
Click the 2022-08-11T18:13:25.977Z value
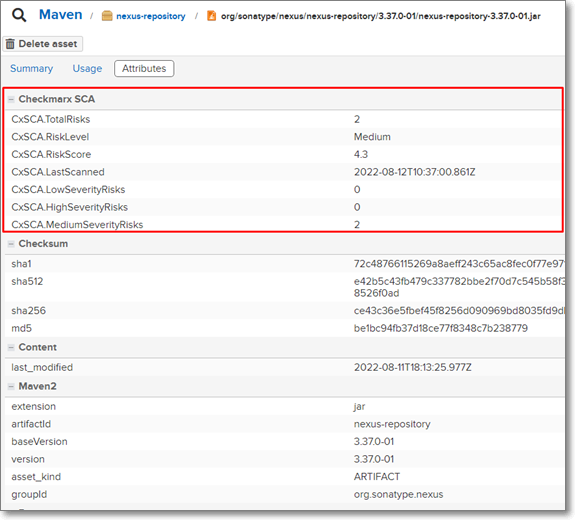point(413,367)
